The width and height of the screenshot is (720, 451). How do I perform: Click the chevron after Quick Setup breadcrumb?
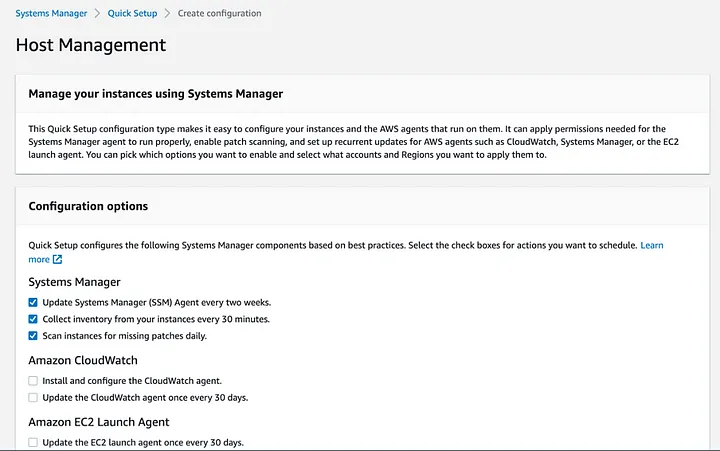(x=168, y=13)
